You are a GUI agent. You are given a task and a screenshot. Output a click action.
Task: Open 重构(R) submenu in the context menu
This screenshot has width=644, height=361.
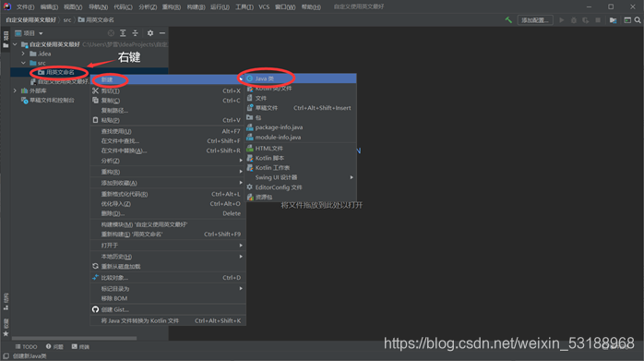pos(168,172)
